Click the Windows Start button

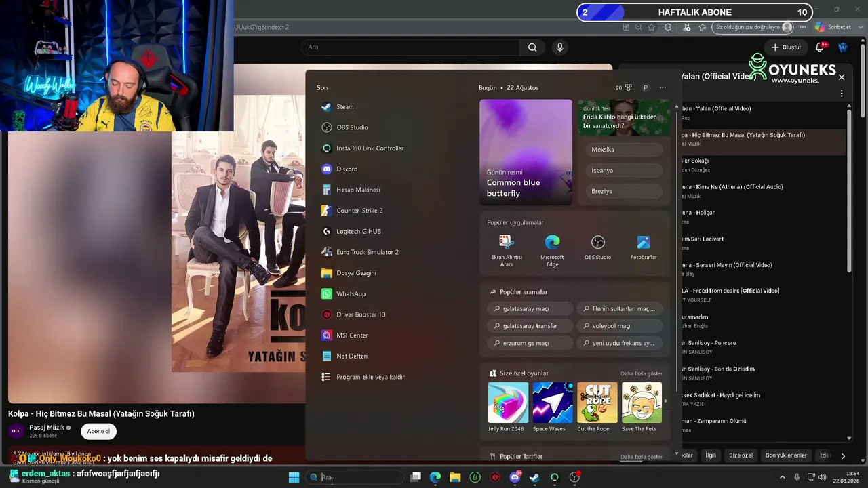click(294, 477)
